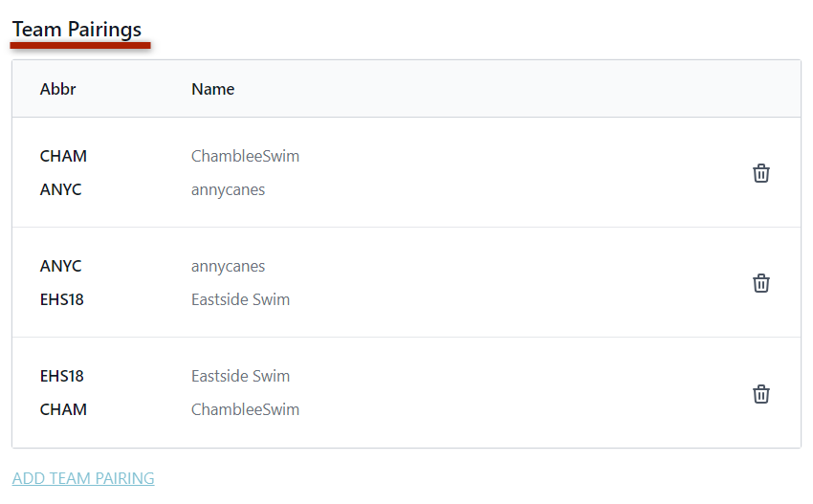Select ANYC abbreviation in the second pairing
This screenshot has width=813, height=504.
pyautogui.click(x=60, y=266)
